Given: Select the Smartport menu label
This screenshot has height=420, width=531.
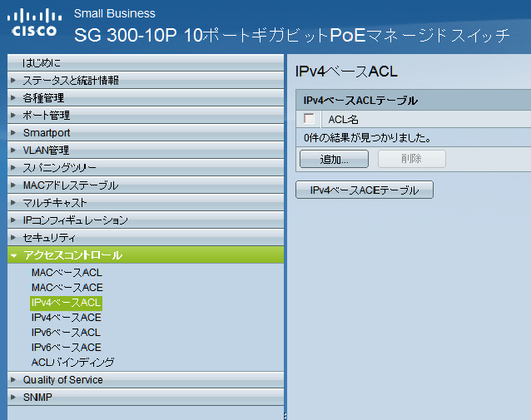Looking at the screenshot, I should pos(47,133).
